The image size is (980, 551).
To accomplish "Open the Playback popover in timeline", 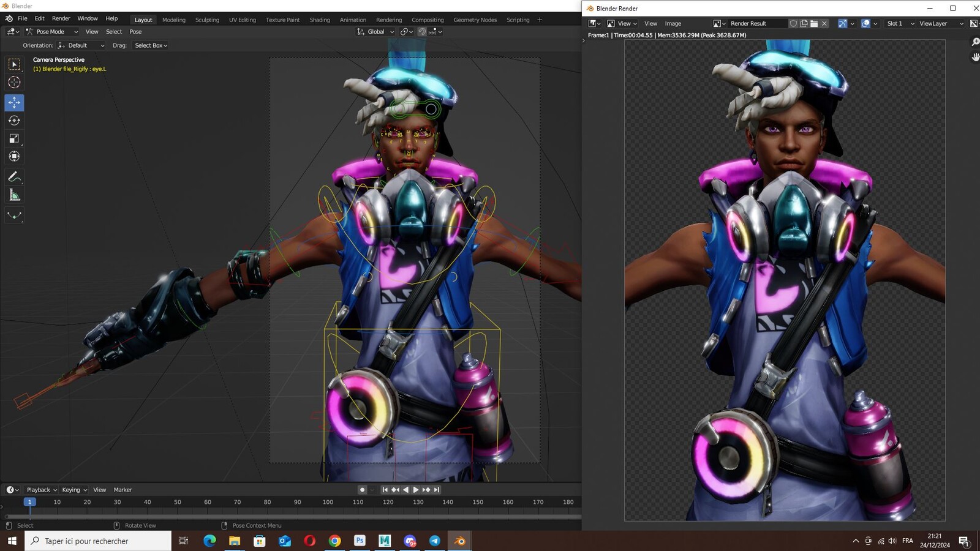I will click(42, 490).
